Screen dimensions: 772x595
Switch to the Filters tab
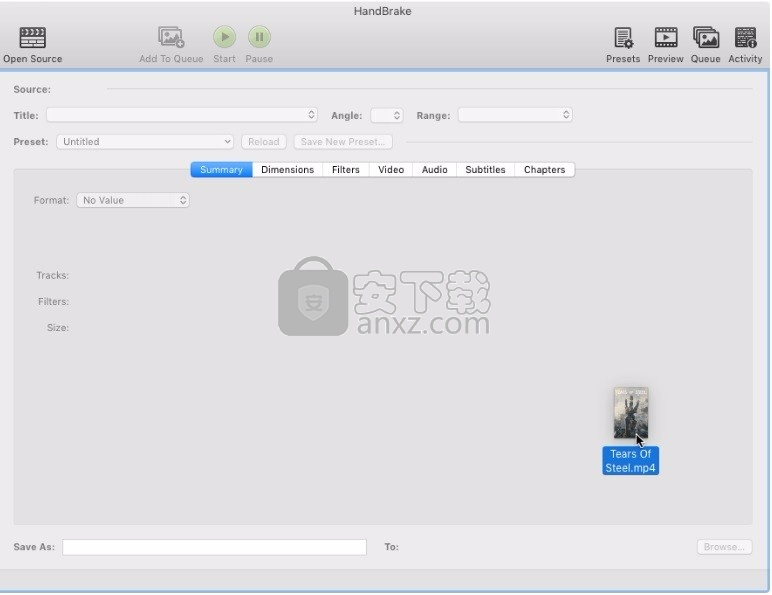346,169
